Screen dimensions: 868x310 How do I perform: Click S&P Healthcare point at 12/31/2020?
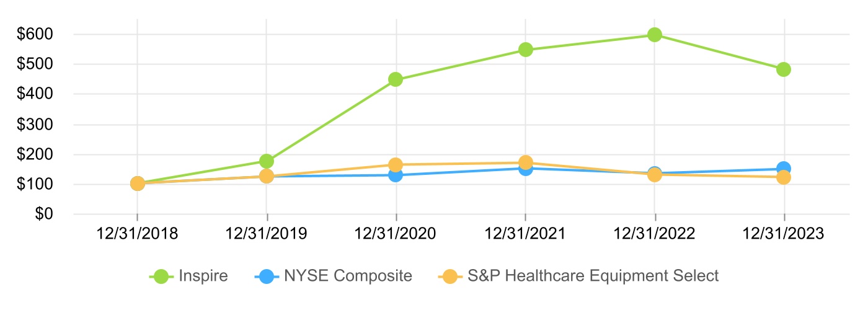(396, 164)
